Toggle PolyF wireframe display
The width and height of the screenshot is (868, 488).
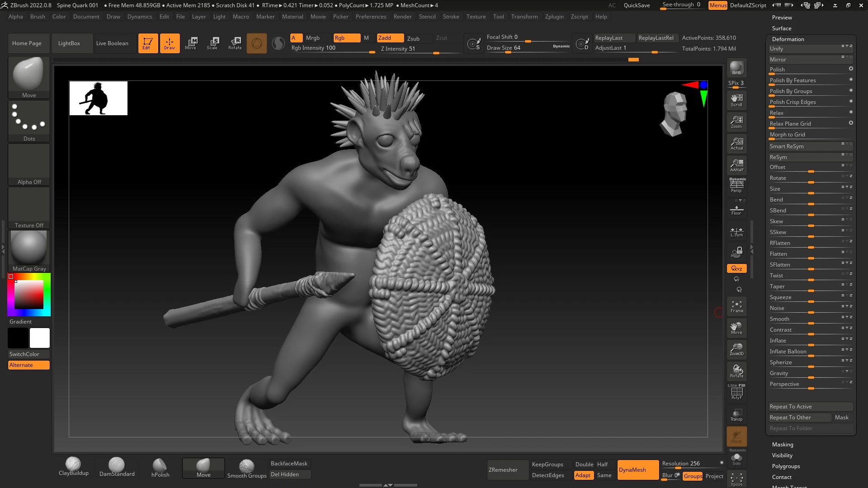click(736, 392)
